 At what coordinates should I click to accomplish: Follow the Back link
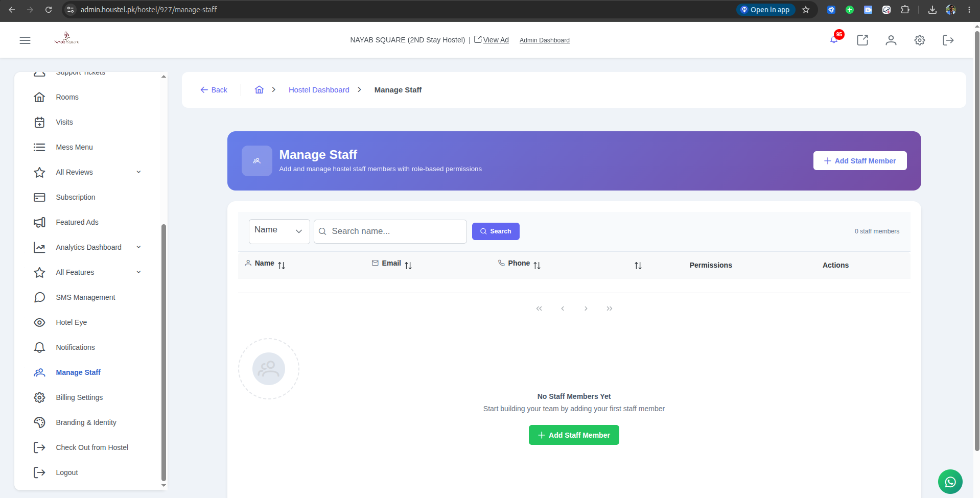(x=214, y=90)
